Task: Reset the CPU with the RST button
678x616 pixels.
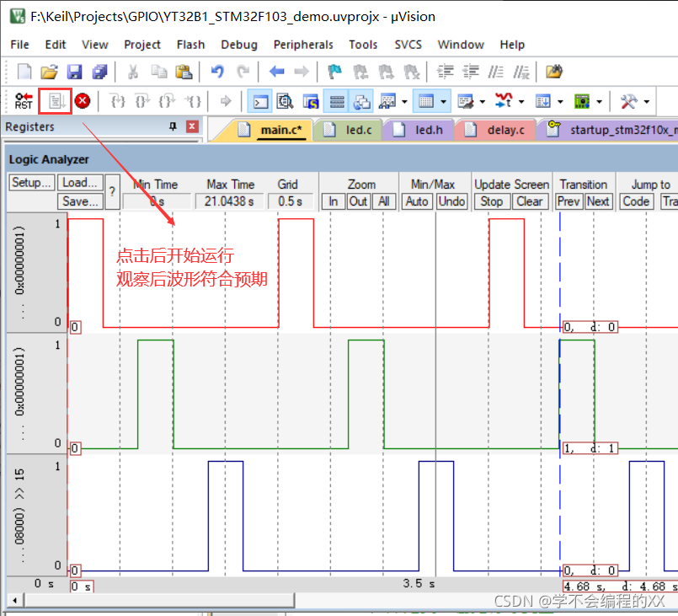Action: pyautogui.click(x=24, y=101)
